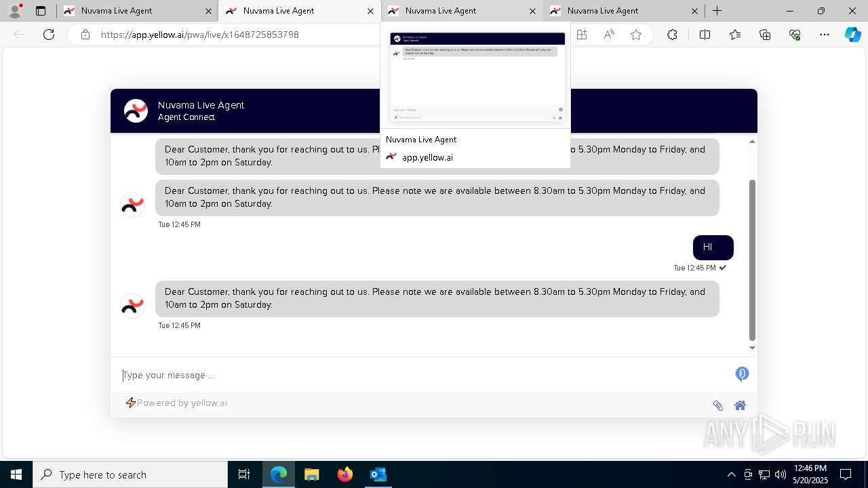Click the browser profile icon
Image resolution: width=868 pixels, height=488 pixels.
[x=15, y=11]
